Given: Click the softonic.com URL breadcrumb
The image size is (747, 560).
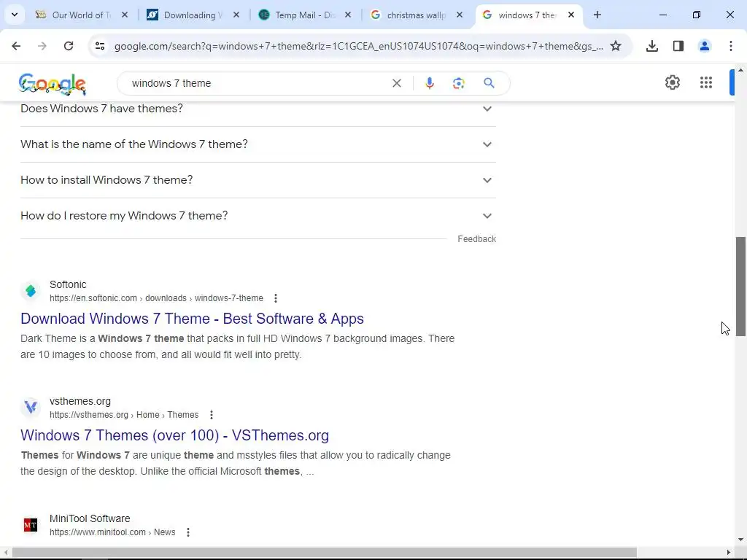Looking at the screenshot, I should 156,298.
